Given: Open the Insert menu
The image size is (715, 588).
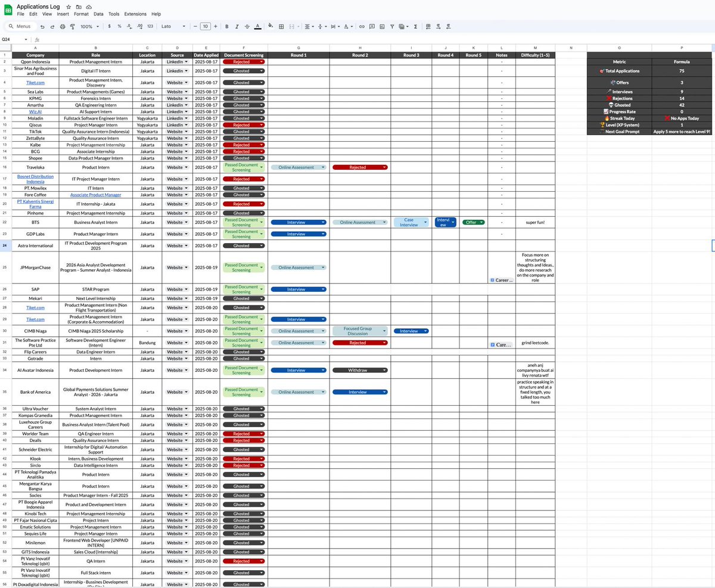Looking at the screenshot, I should [63, 14].
